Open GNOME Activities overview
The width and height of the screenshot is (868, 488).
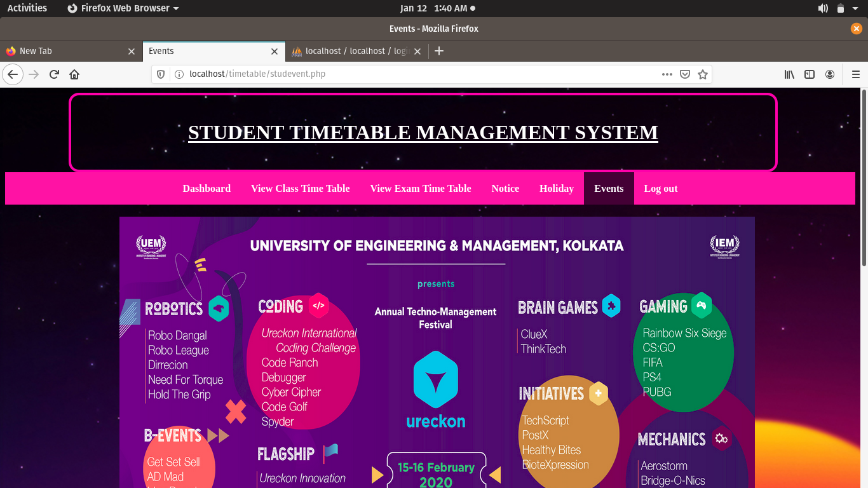(x=27, y=8)
